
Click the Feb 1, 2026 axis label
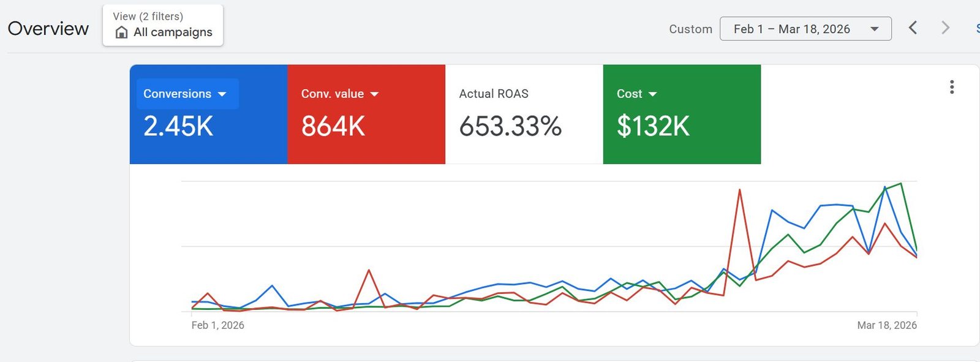tap(217, 325)
